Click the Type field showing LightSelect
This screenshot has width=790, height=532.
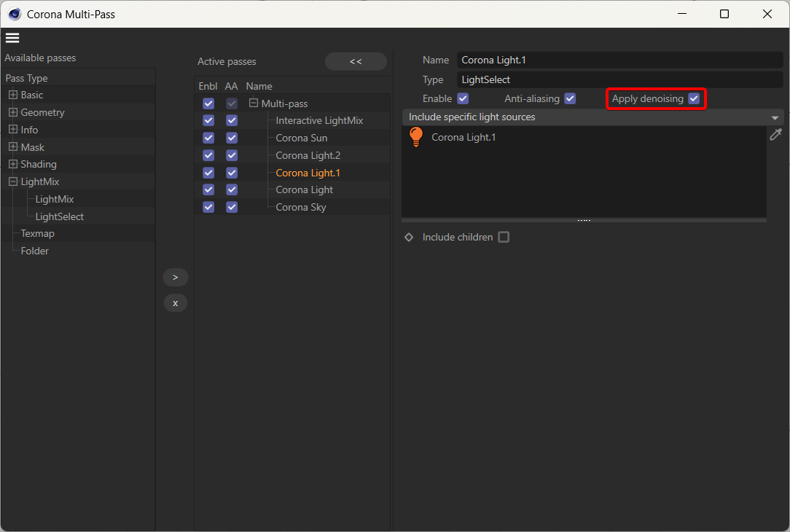click(619, 79)
